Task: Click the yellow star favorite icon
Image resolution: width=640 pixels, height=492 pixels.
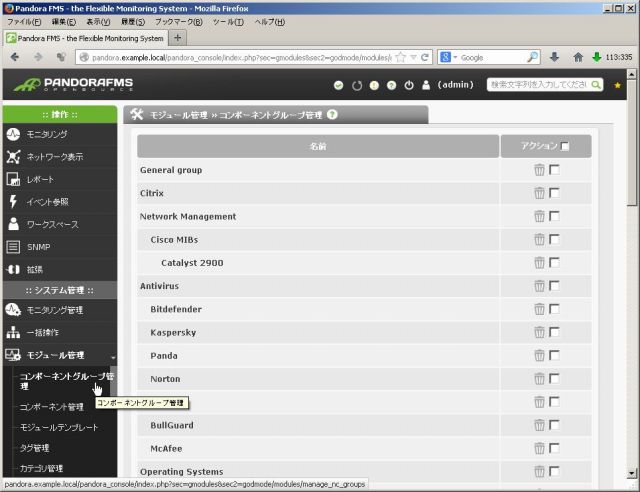Action: click(618, 85)
